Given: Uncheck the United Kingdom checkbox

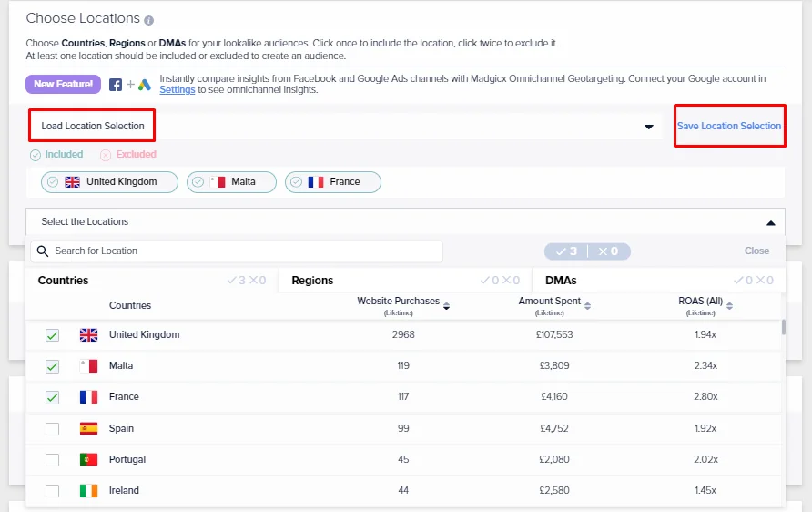Looking at the screenshot, I should 52,335.
